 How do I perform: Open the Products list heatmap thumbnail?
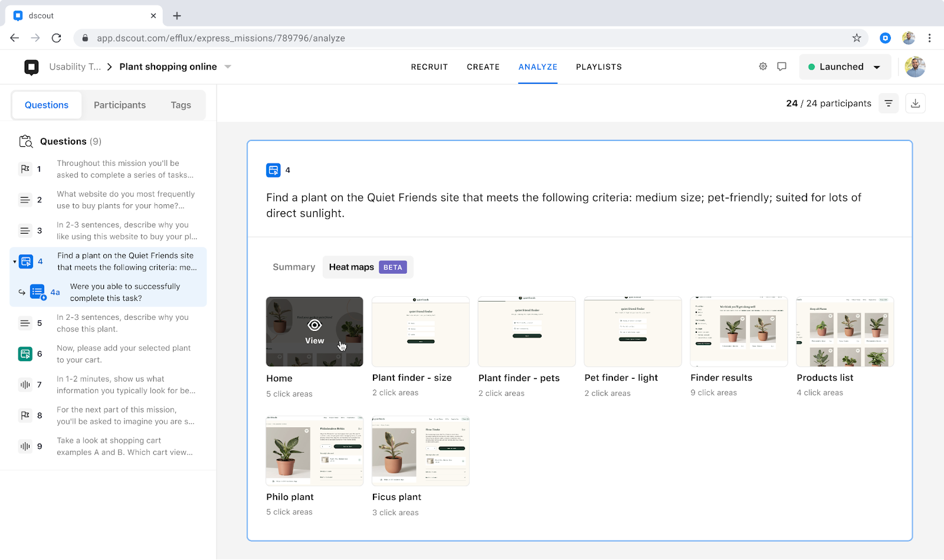tap(845, 332)
